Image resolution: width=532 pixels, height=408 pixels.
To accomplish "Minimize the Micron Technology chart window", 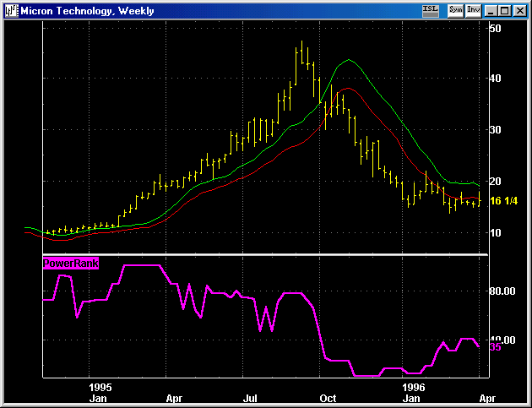I will [491, 11].
